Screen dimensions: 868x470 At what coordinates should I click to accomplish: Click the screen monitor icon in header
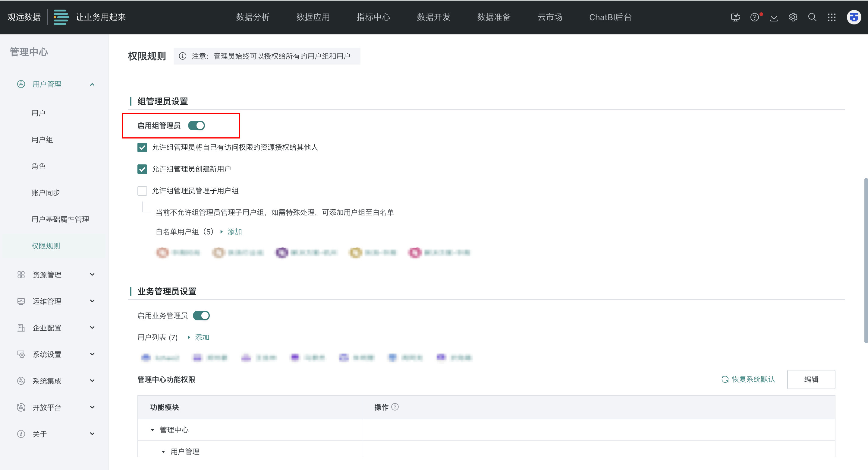pyautogui.click(x=735, y=17)
